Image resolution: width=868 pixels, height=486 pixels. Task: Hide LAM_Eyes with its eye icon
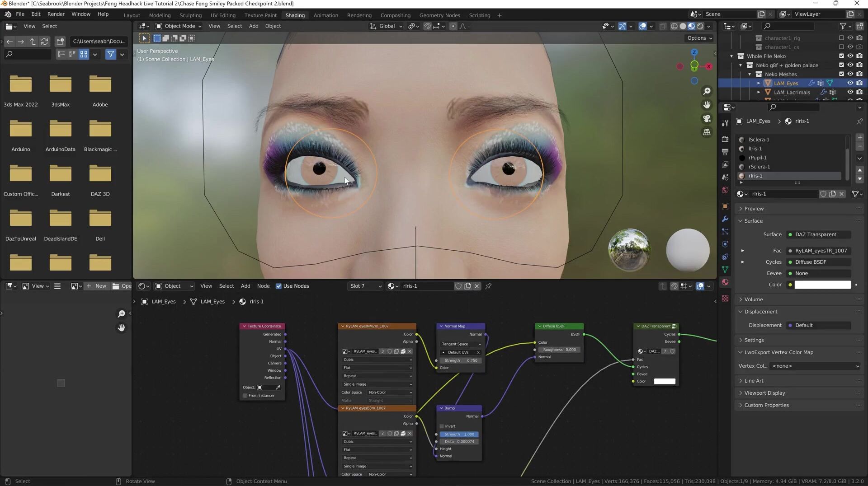(850, 83)
